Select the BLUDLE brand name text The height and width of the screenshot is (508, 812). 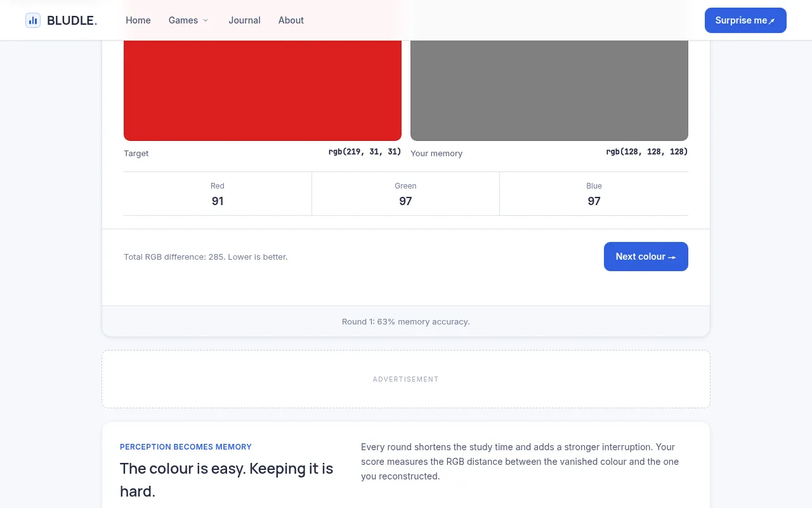[72, 20]
